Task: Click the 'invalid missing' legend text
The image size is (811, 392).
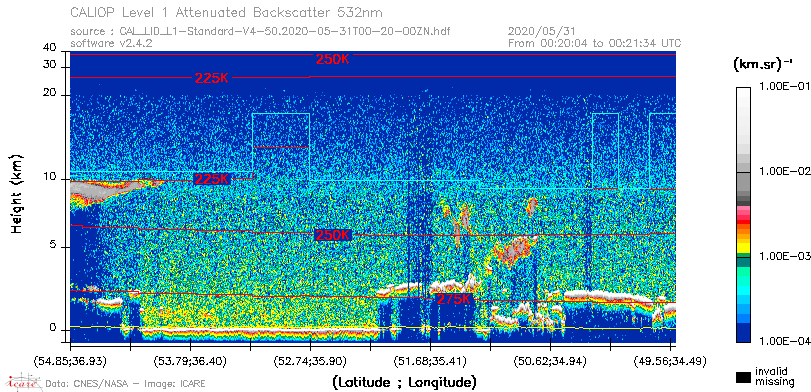Action: [x=774, y=377]
